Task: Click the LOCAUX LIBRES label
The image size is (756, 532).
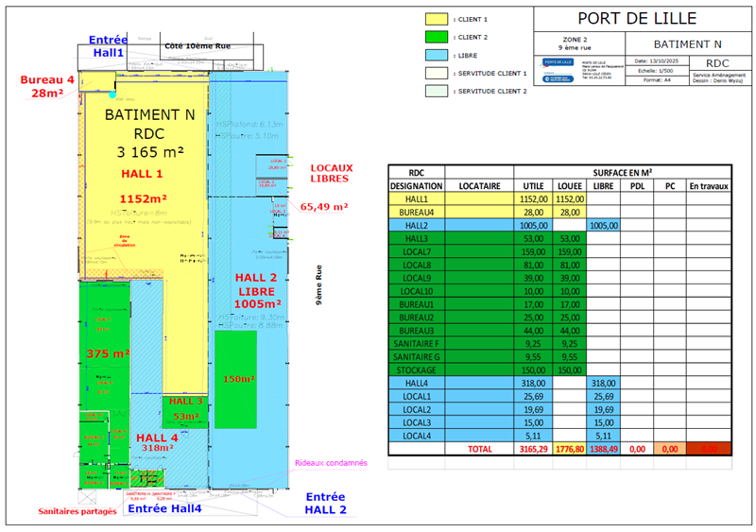Action: [x=330, y=173]
